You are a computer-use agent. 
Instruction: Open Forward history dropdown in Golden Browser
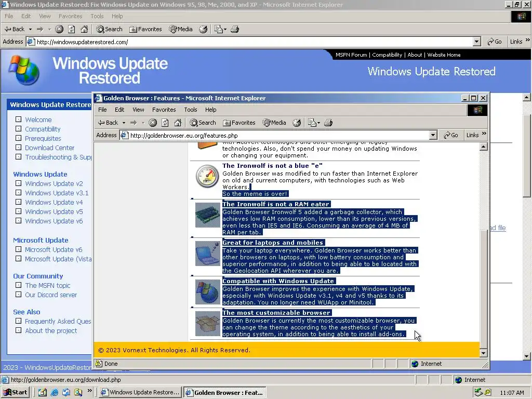pyautogui.click(x=143, y=123)
